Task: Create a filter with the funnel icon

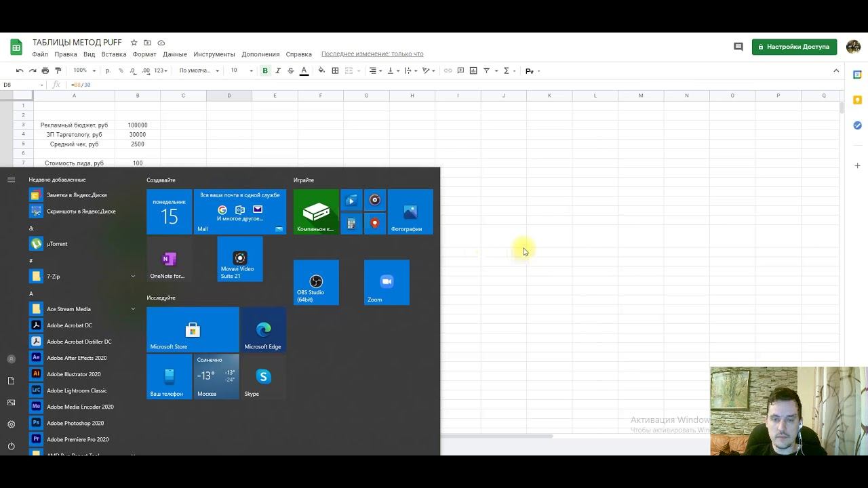Action: (x=486, y=70)
